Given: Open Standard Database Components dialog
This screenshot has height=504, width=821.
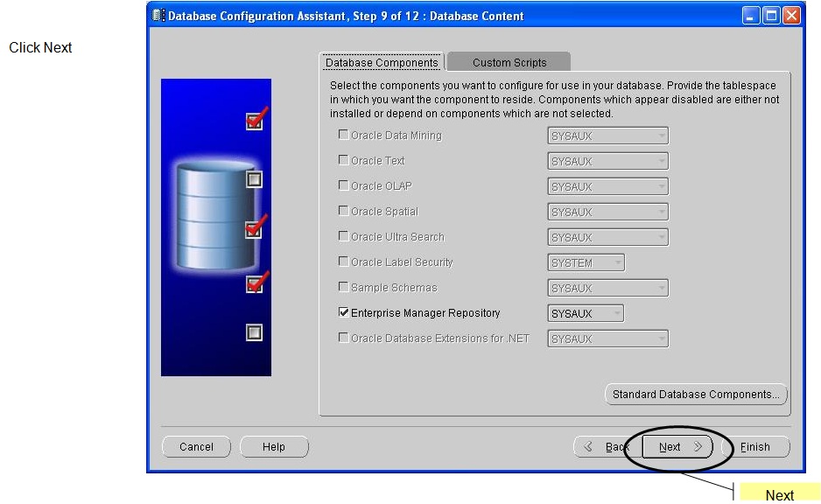Looking at the screenshot, I should (x=695, y=394).
